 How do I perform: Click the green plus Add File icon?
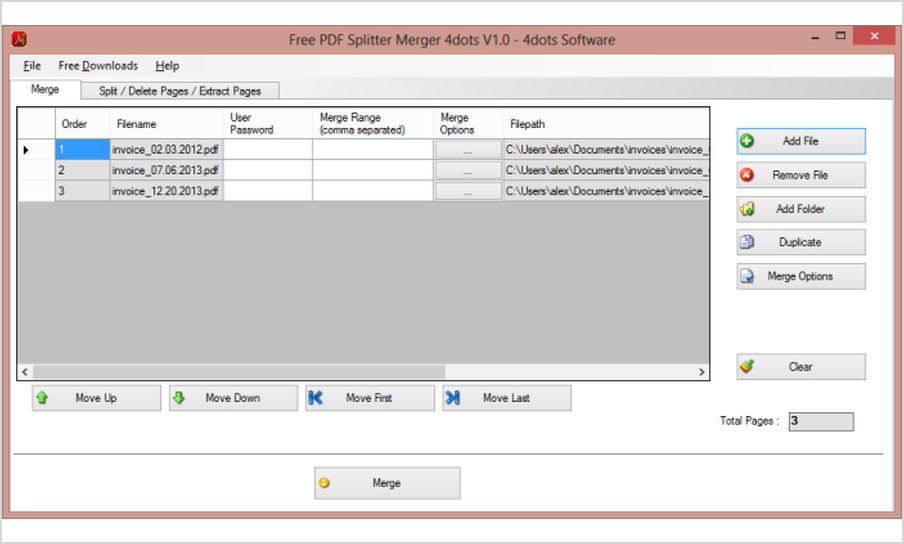(x=747, y=141)
